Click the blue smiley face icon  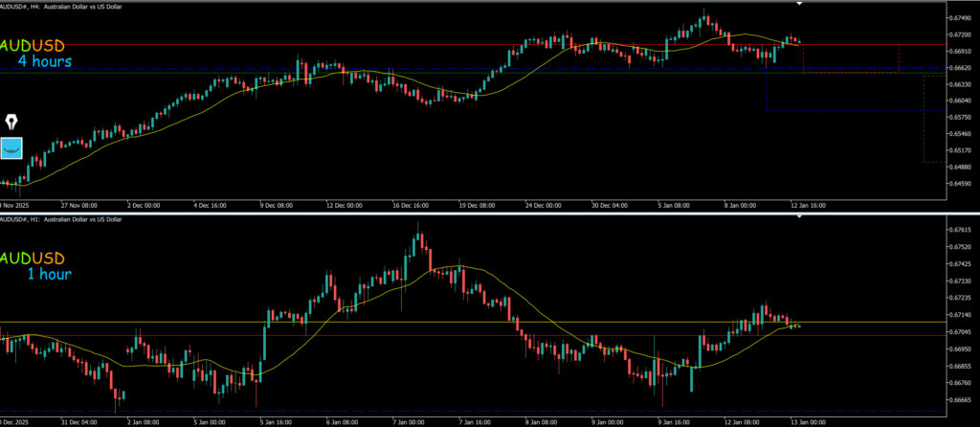click(11, 148)
